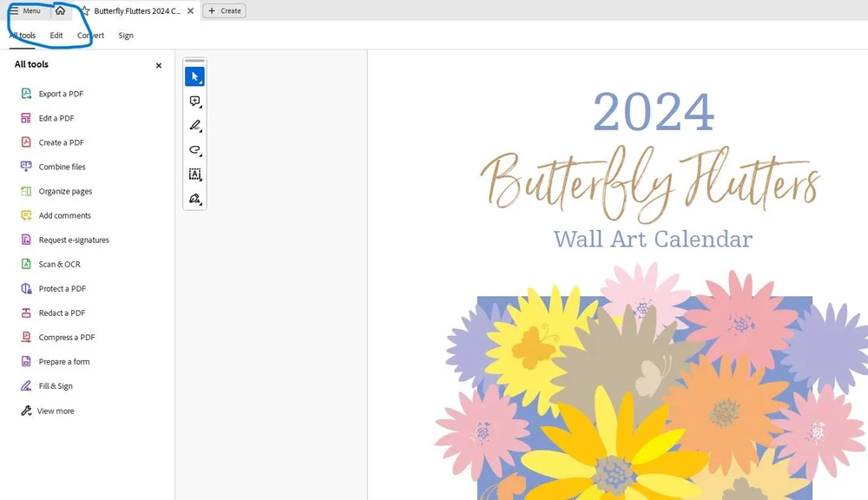Open Combine files label

coord(62,167)
